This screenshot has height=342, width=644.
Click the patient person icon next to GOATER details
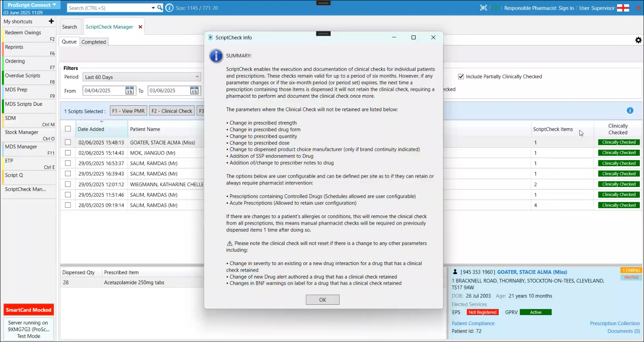click(x=455, y=272)
